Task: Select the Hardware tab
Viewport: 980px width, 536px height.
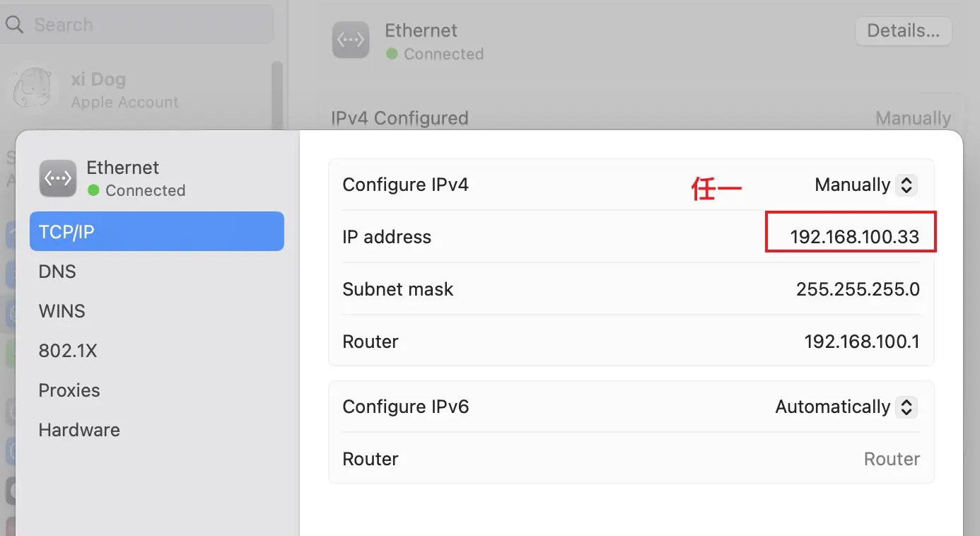Action: tap(79, 430)
